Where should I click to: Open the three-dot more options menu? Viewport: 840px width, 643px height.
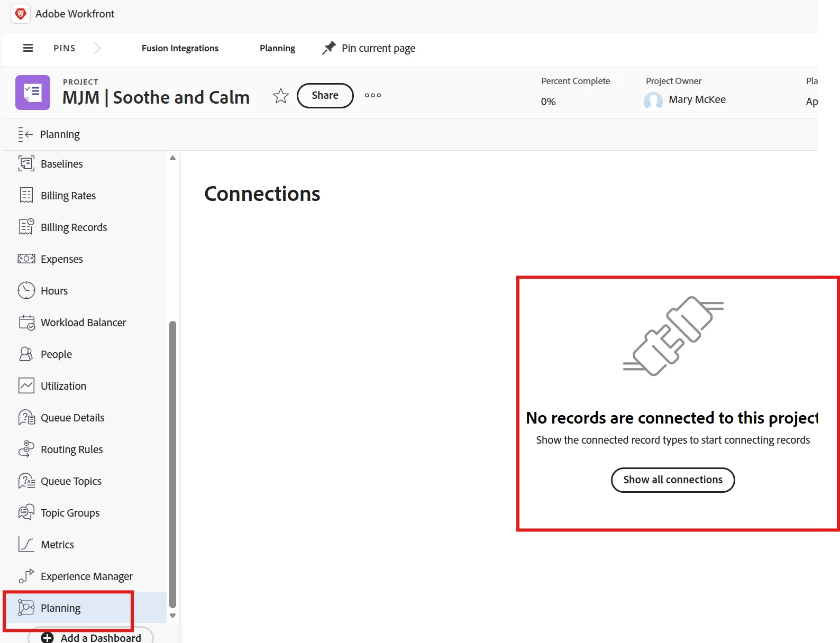(373, 95)
